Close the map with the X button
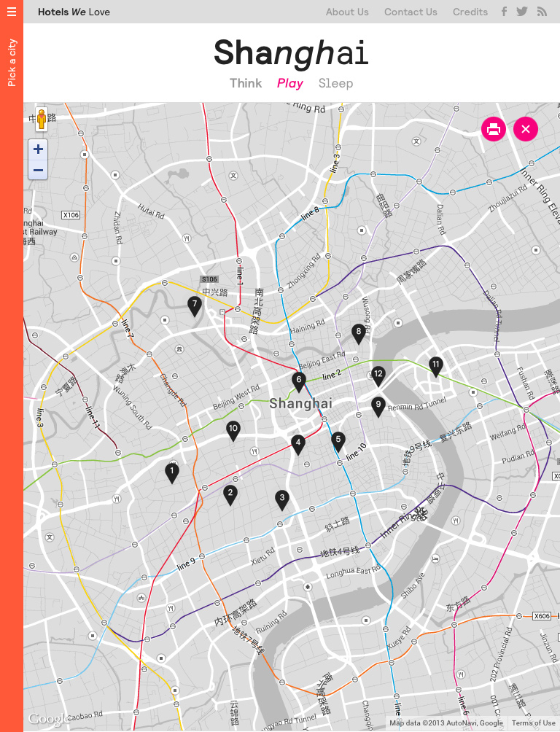The height and width of the screenshot is (732, 560). (x=526, y=130)
